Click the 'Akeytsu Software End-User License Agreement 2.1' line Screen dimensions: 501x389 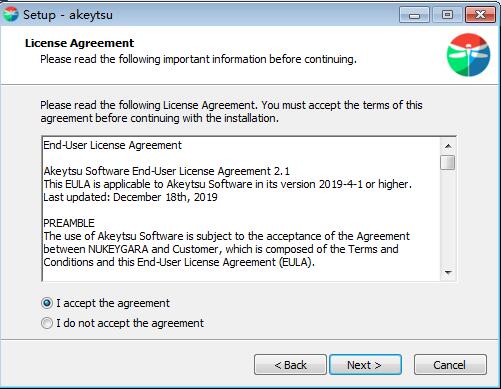click(x=167, y=171)
